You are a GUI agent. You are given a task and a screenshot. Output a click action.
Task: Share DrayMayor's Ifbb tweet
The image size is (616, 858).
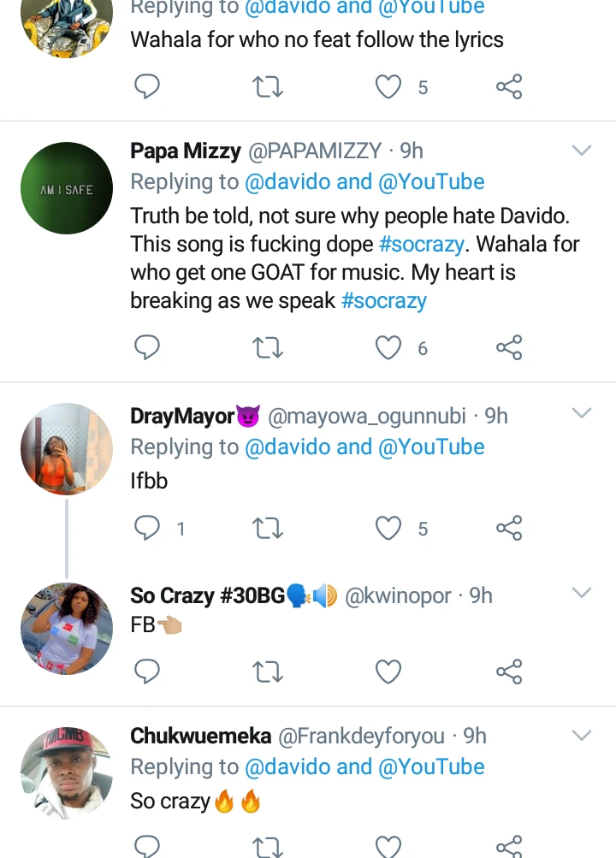tap(509, 529)
